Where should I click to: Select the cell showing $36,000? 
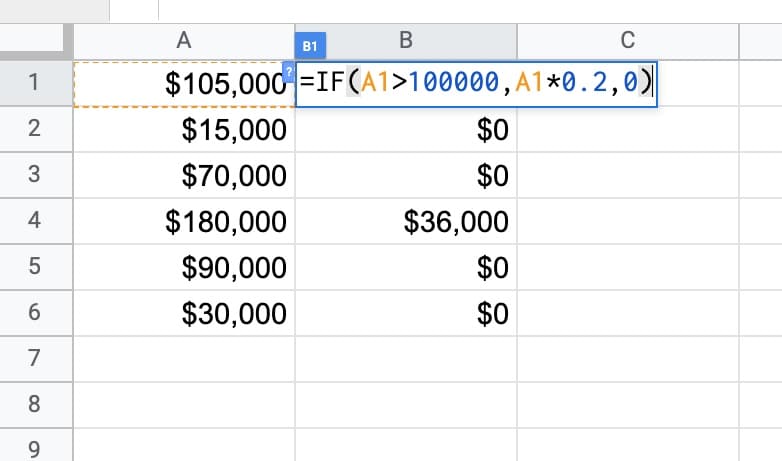coord(406,221)
